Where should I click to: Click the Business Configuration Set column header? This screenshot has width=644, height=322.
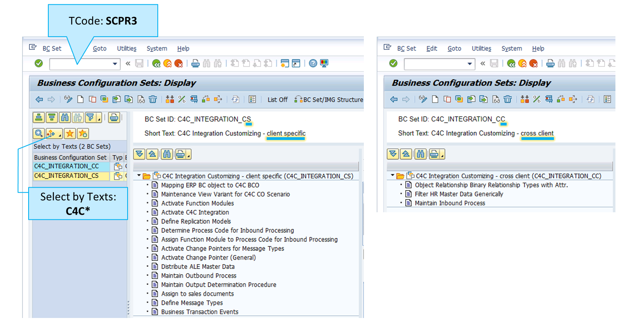click(71, 157)
